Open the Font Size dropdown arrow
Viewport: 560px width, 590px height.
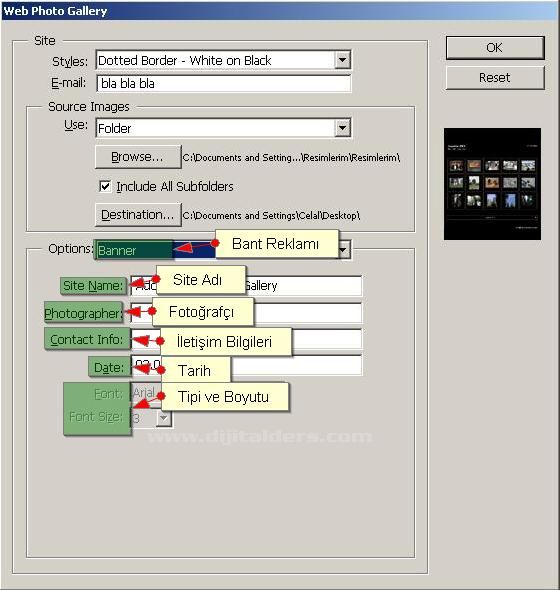point(164,418)
